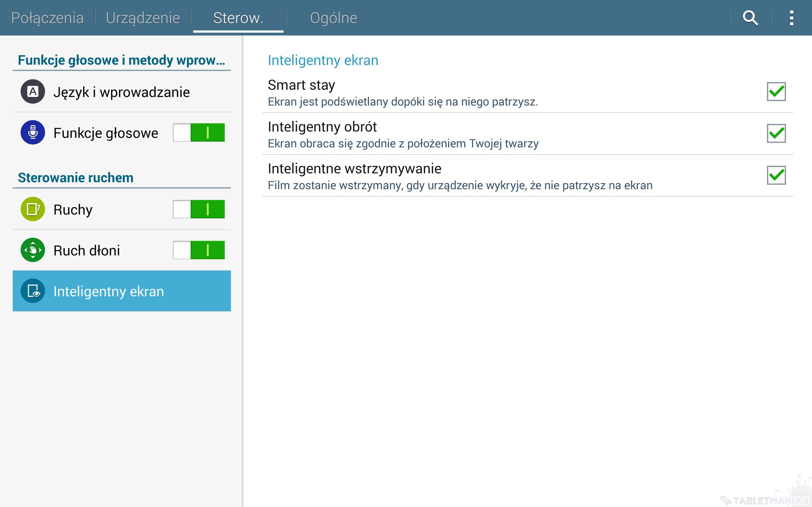812x507 pixels.
Task: Turn off the Funkcje głosowe switch
Action: point(199,132)
